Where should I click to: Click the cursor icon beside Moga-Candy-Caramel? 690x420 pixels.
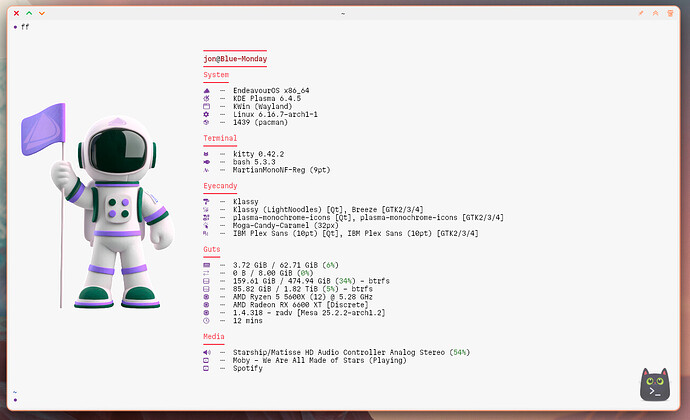(206, 225)
